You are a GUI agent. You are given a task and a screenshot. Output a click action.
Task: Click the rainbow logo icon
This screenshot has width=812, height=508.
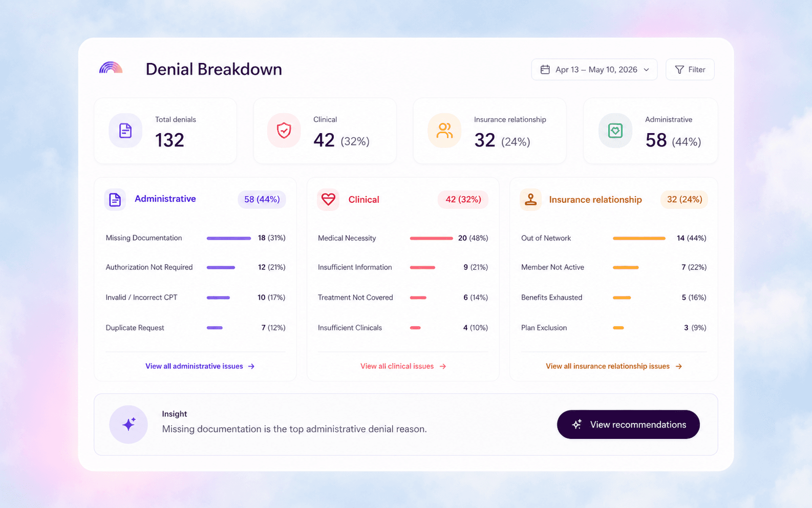[x=111, y=68]
